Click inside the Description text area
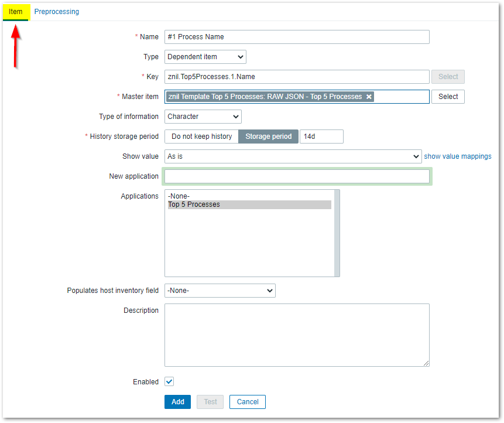This screenshot has width=504, height=423. click(297, 335)
